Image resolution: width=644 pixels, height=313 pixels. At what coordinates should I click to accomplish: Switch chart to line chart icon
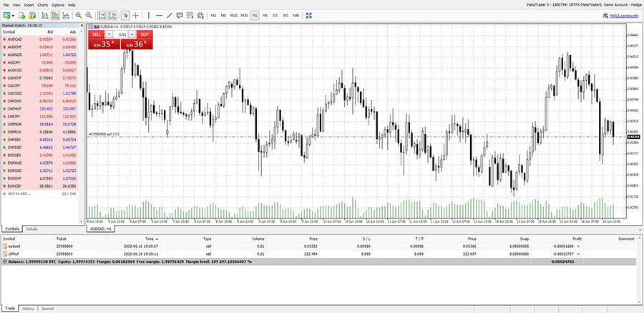[x=67, y=15]
